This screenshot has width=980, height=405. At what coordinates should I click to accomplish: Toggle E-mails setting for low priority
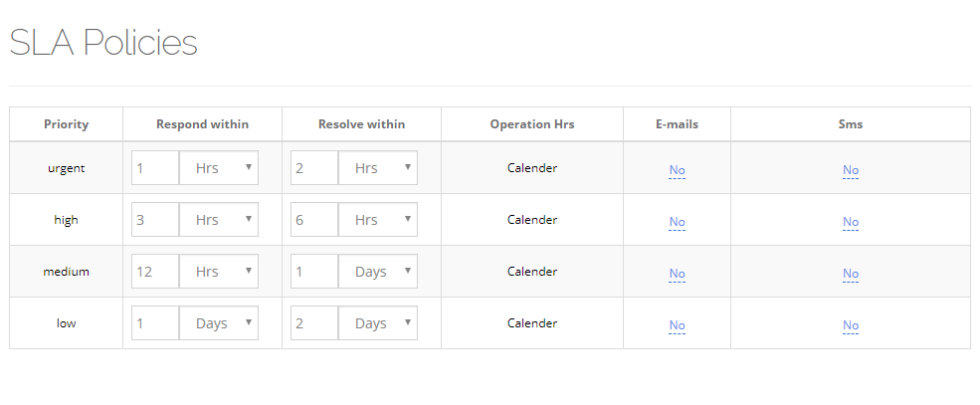677,325
